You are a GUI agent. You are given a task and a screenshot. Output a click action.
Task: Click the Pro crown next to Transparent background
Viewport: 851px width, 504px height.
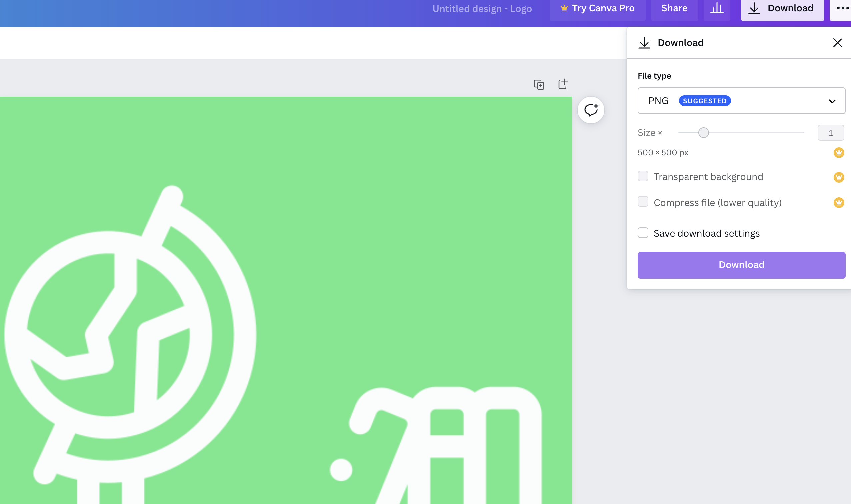coord(839,177)
